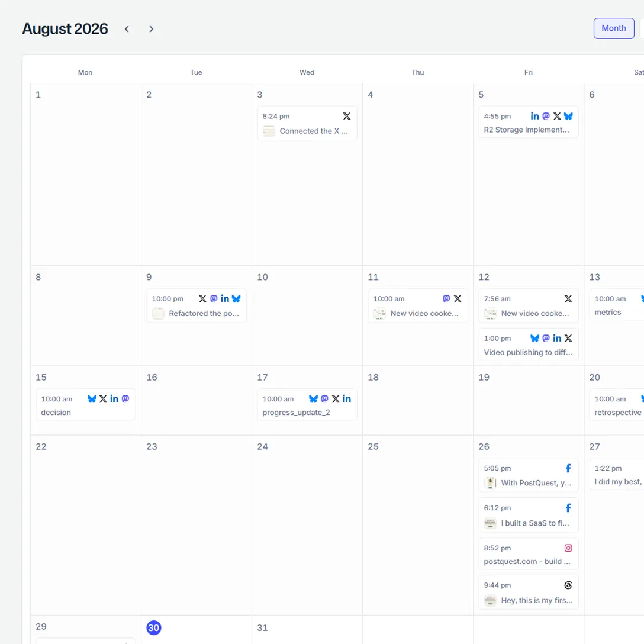Click LinkedIn icon on progress_update_2 post
The height and width of the screenshot is (644, 644).
347,399
